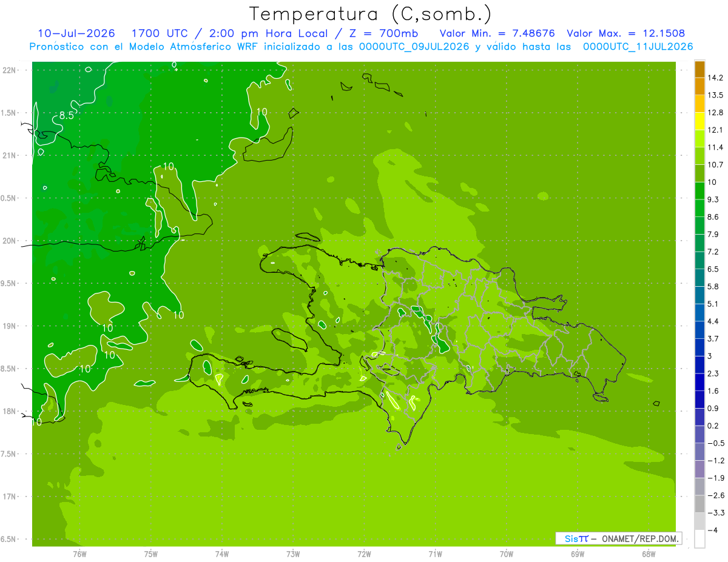
Task: Click the '22N' latitude label
Action: click(10, 70)
